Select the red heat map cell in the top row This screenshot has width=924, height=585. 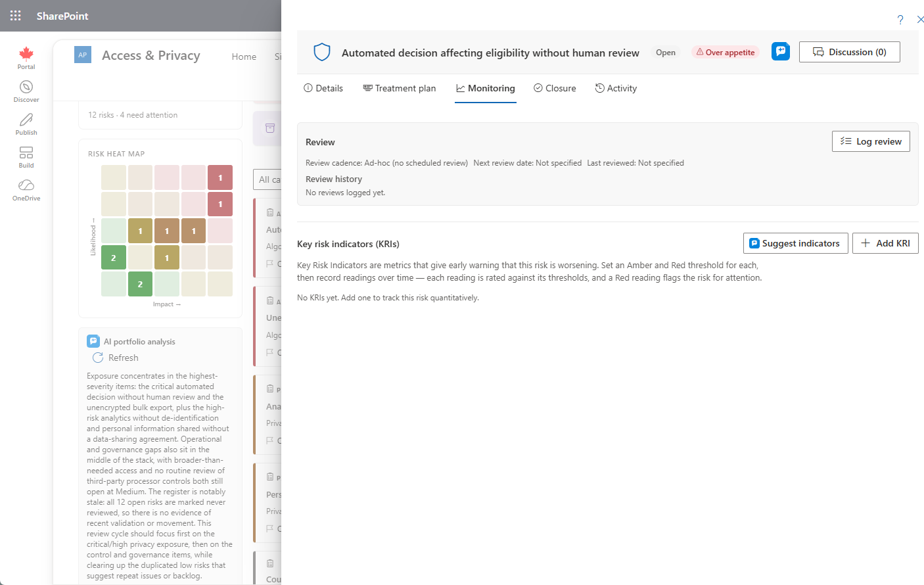(220, 177)
